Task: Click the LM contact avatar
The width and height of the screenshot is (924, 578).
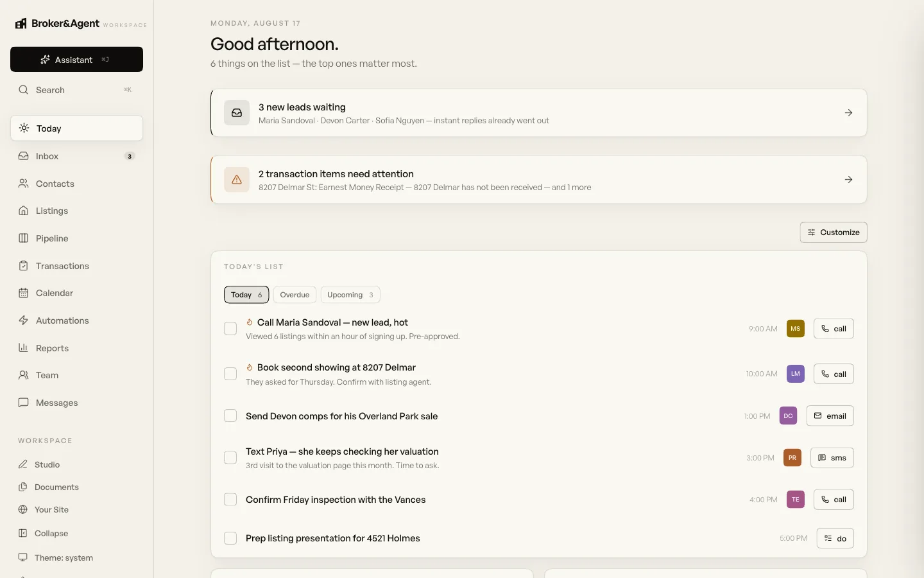Action: [796, 374]
